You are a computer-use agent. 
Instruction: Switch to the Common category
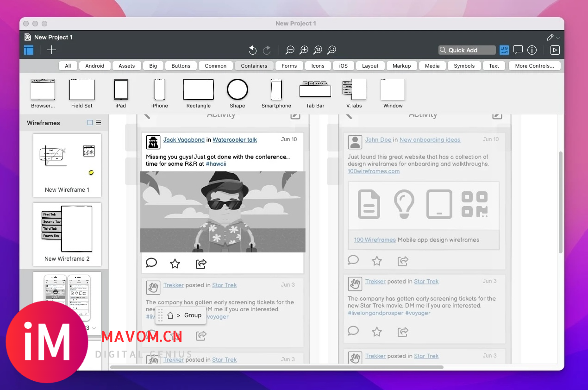[x=216, y=66]
